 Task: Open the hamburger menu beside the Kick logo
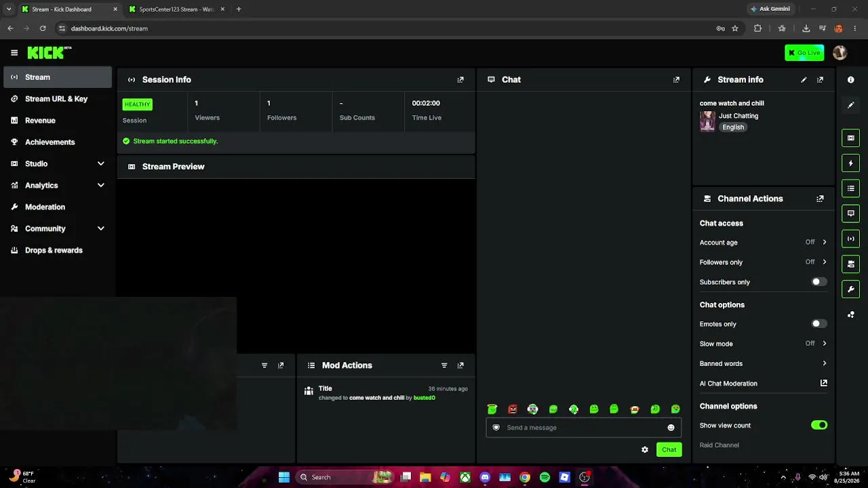click(x=14, y=52)
